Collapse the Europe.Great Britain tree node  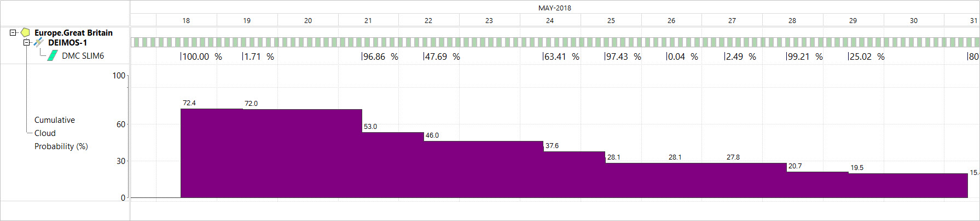[13, 33]
